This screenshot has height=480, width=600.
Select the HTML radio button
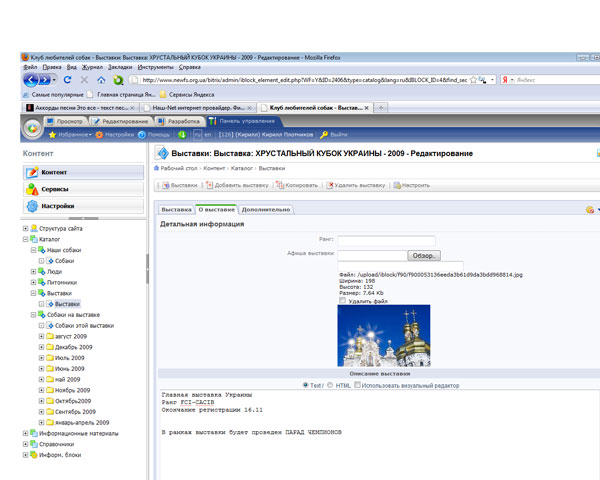(x=329, y=385)
